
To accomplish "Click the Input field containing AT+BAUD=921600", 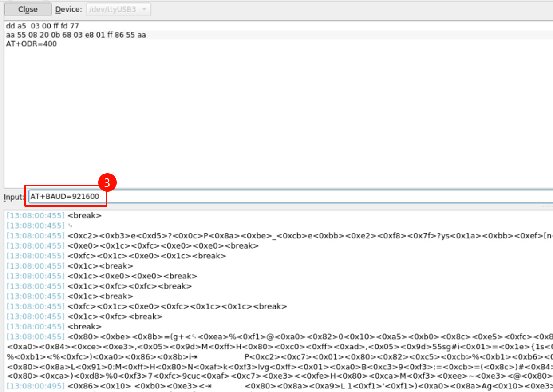I will 288,196.
